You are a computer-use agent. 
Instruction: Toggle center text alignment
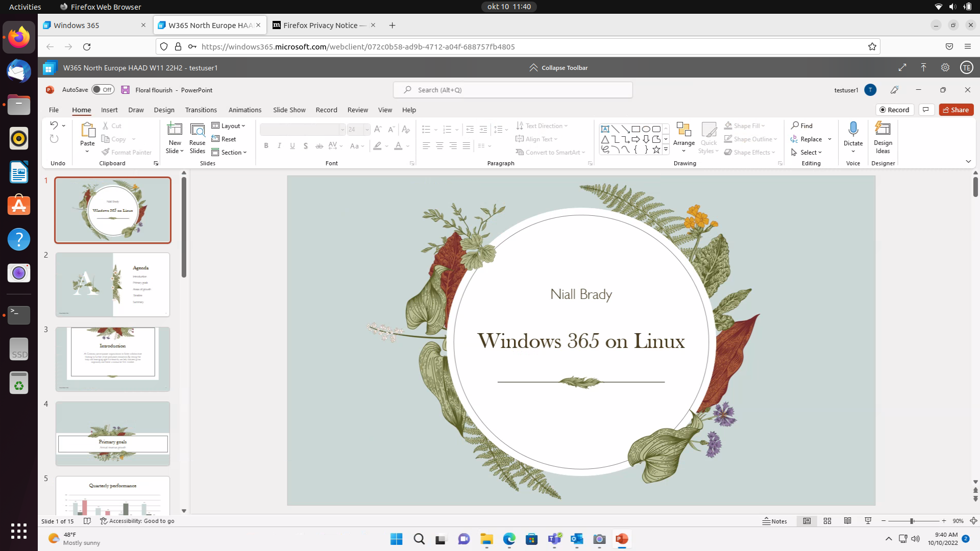click(x=439, y=146)
